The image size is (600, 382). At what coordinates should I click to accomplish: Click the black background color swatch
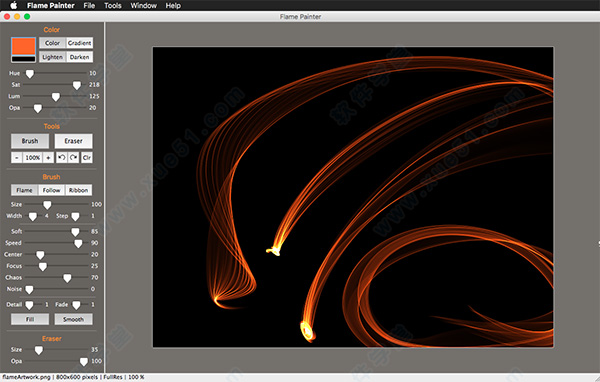tap(24, 59)
